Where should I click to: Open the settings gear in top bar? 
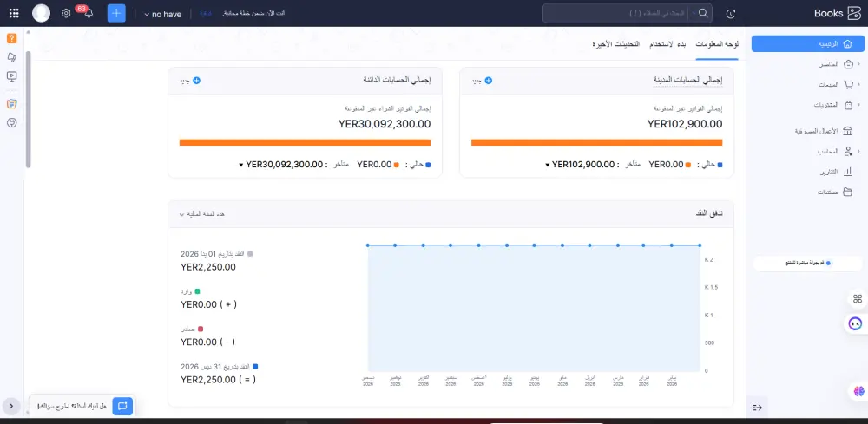pos(66,13)
